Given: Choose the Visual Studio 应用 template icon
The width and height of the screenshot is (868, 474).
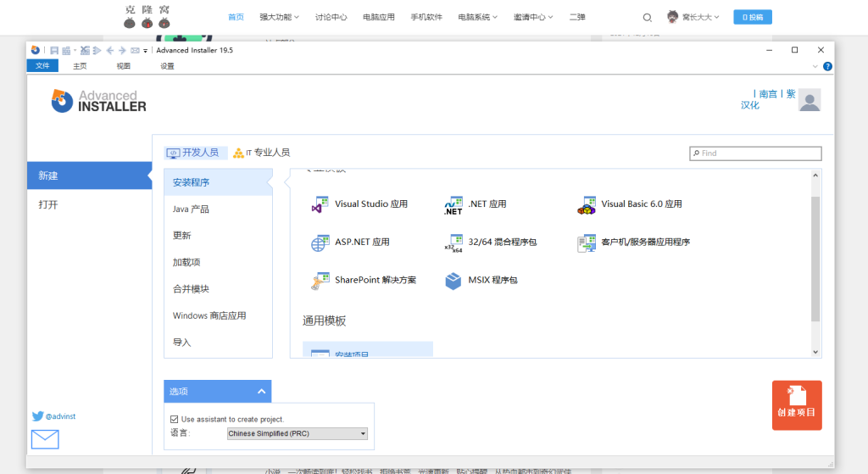Looking at the screenshot, I should coord(320,205).
